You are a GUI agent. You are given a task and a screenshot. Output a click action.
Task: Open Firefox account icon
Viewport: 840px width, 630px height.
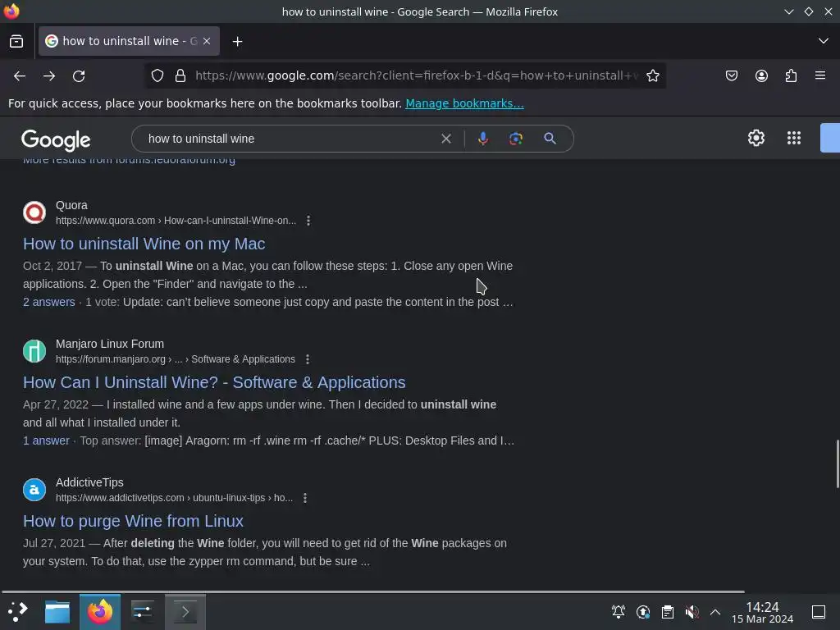(761, 76)
